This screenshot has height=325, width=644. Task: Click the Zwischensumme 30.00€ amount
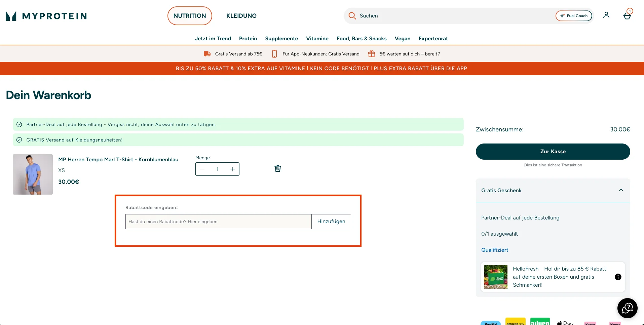point(620,129)
